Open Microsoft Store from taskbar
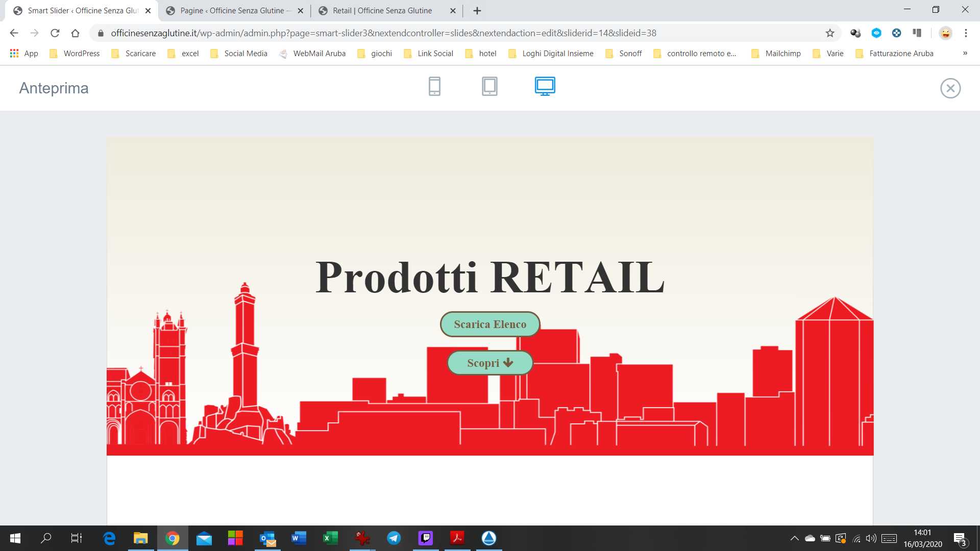Viewport: 980px width, 551px height. (235, 538)
